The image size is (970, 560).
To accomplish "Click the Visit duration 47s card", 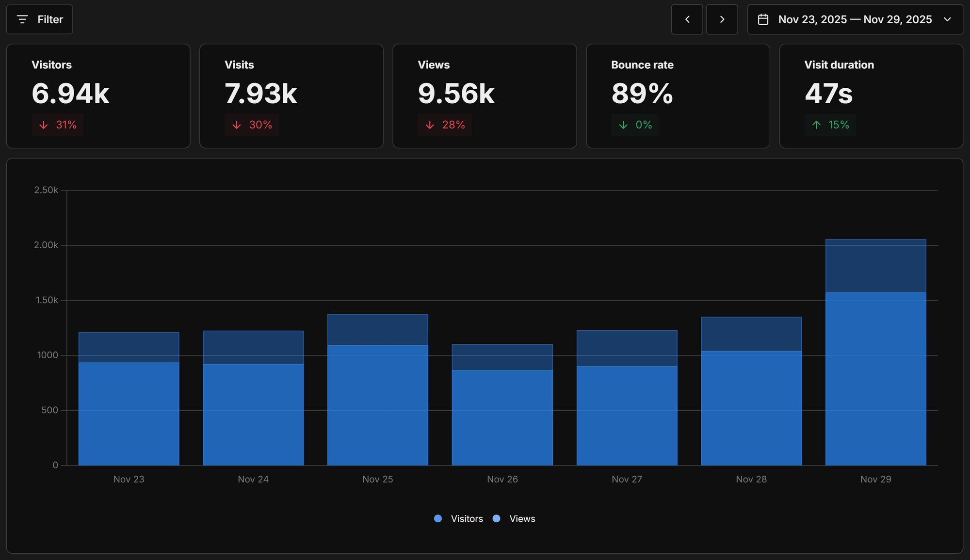I will (871, 96).
